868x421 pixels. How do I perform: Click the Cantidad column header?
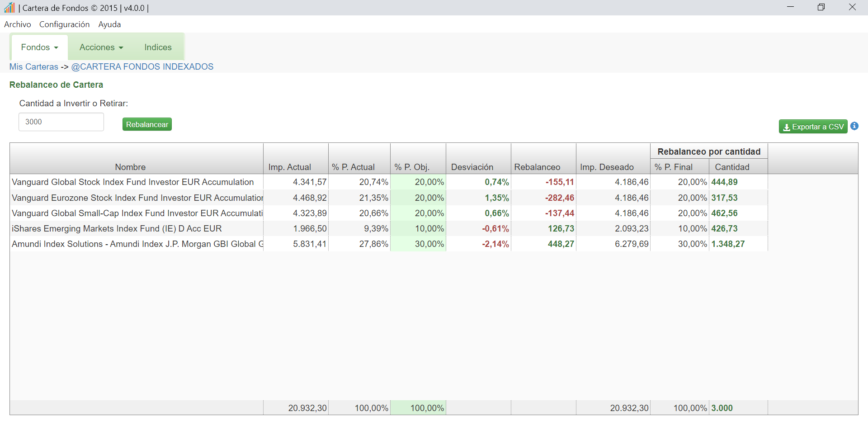(x=738, y=167)
